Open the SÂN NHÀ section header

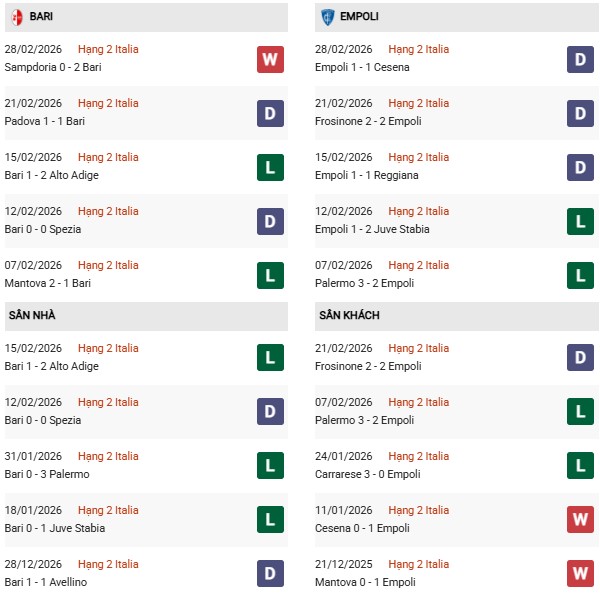32,316
